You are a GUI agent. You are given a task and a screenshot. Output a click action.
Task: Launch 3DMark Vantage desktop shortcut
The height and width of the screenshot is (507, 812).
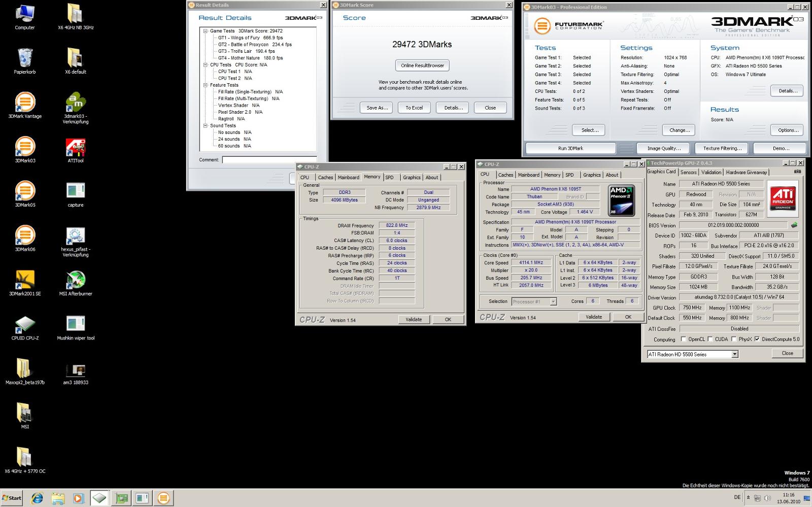tap(24, 106)
